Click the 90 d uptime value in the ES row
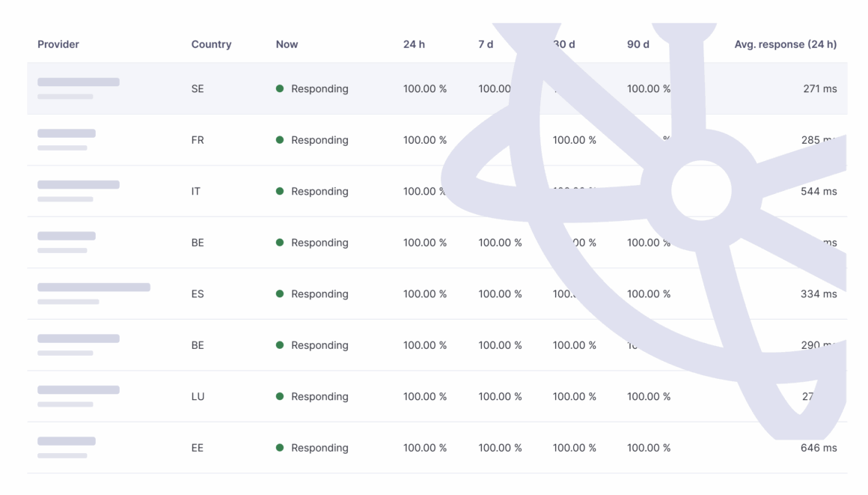 pos(649,294)
